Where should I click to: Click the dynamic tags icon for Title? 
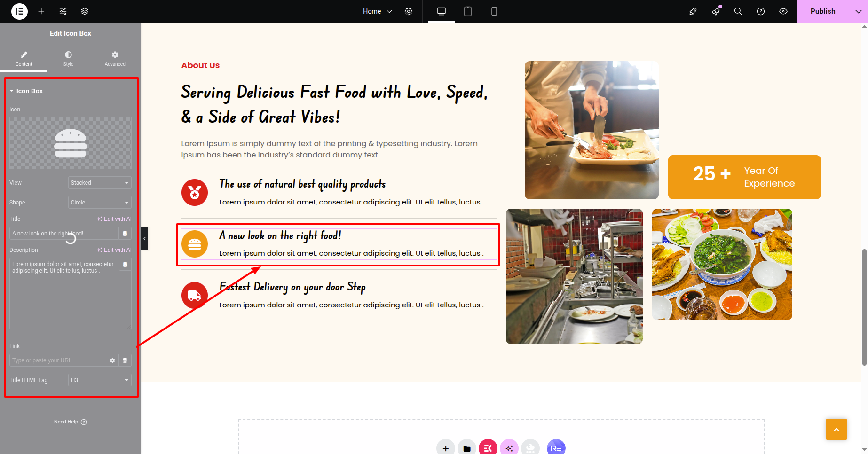coord(125,234)
